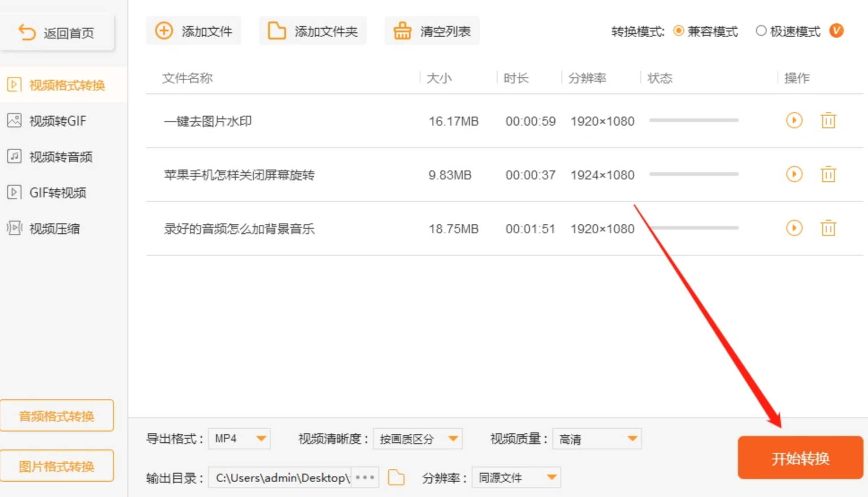Image resolution: width=868 pixels, height=497 pixels.
Task: Click 开始转换 button
Action: [800, 458]
